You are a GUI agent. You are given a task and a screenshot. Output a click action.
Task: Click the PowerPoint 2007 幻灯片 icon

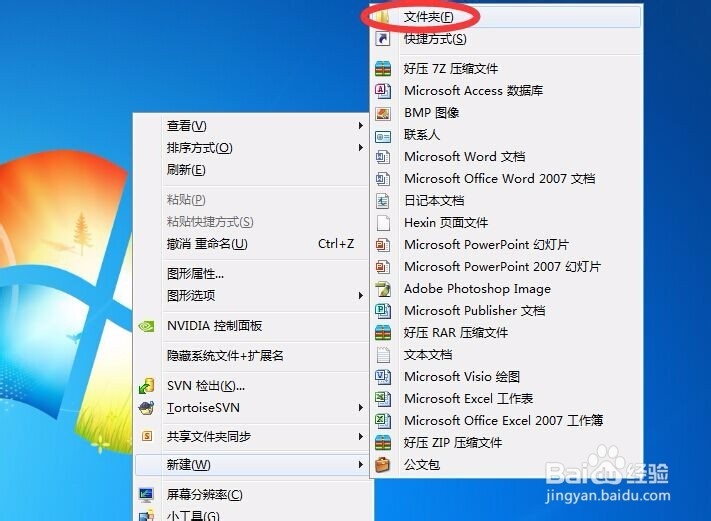click(383, 267)
